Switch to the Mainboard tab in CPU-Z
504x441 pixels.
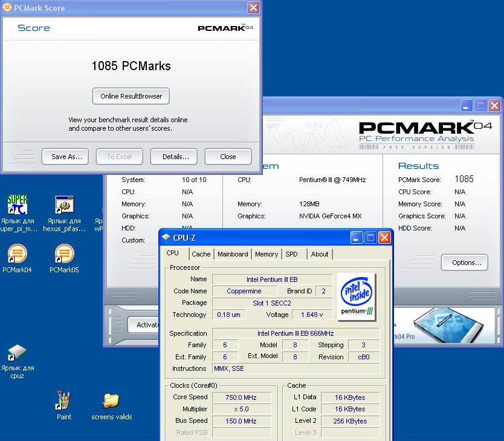click(x=233, y=254)
